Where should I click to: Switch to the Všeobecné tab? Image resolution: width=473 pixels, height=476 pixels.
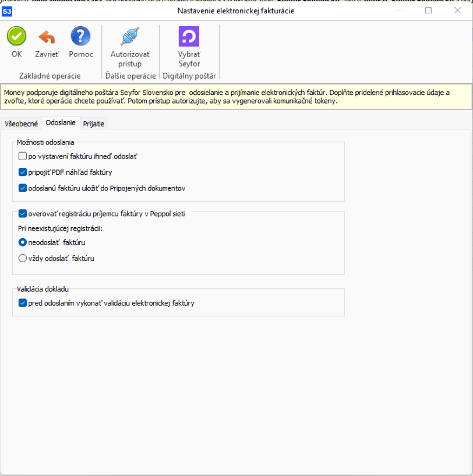coord(21,124)
